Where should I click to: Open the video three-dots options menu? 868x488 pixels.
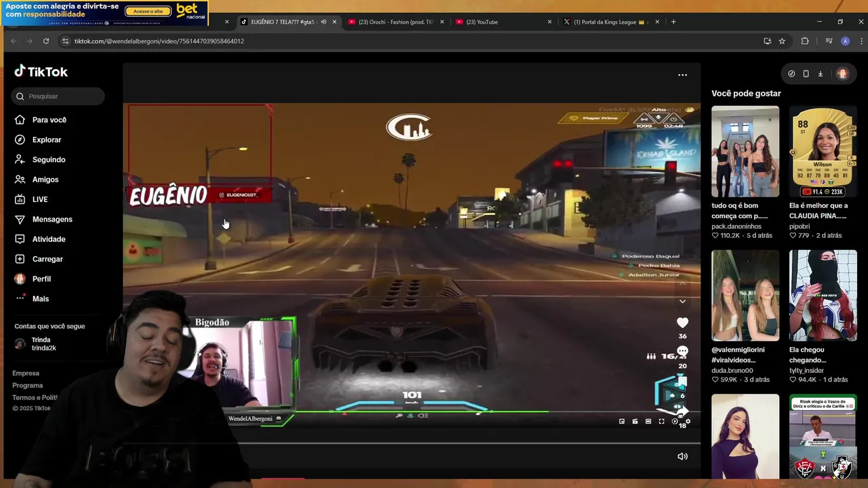tap(682, 75)
